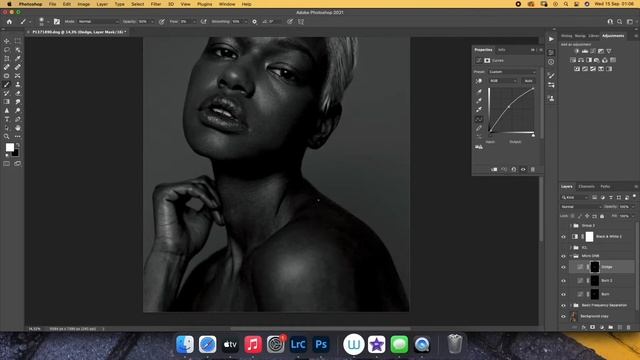Select the Eraser tool
The width and height of the screenshot is (640, 360).
pos(18,93)
